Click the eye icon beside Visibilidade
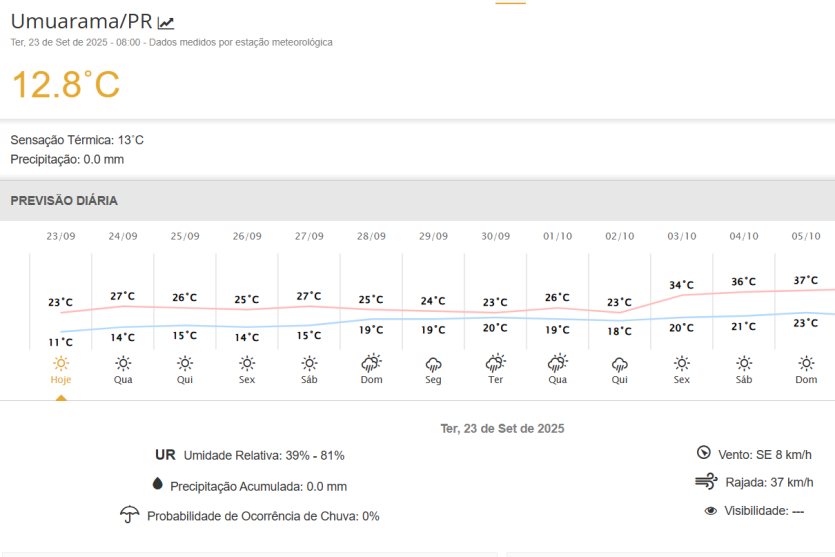The width and height of the screenshot is (835, 557). (x=711, y=510)
